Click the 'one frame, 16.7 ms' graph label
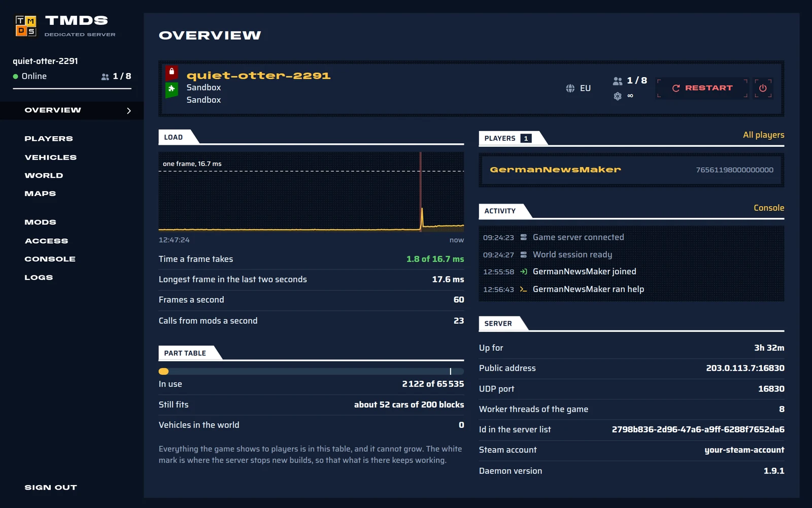The height and width of the screenshot is (508, 812). (192, 164)
